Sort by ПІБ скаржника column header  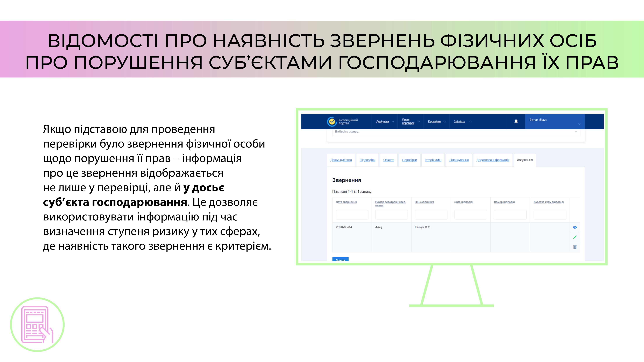(424, 202)
